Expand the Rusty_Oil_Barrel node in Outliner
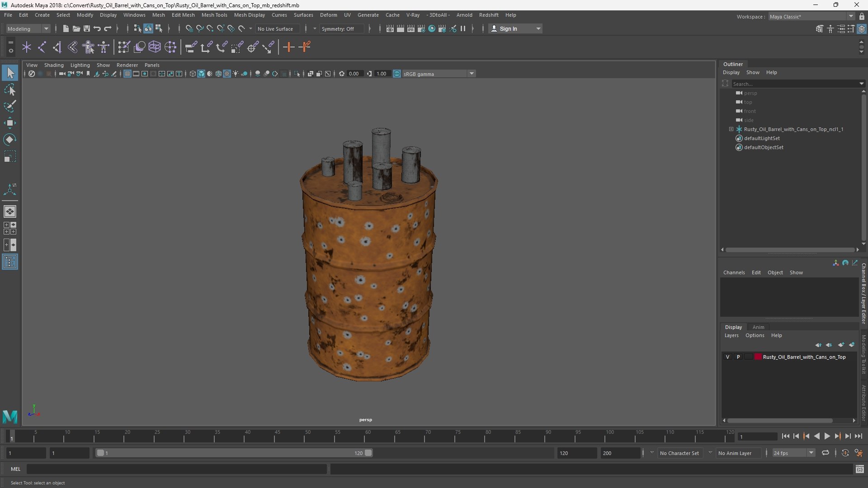Viewport: 868px width, 488px height. click(731, 129)
